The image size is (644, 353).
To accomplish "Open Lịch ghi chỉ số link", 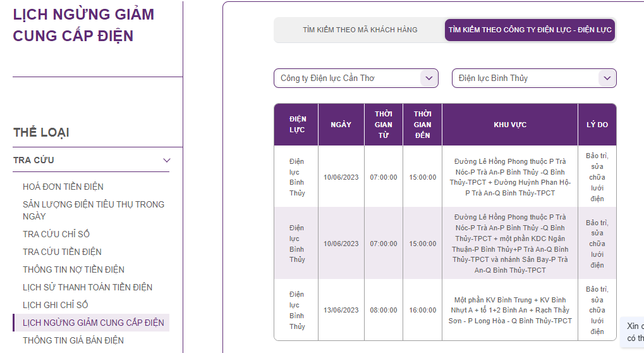I will pyautogui.click(x=56, y=304).
